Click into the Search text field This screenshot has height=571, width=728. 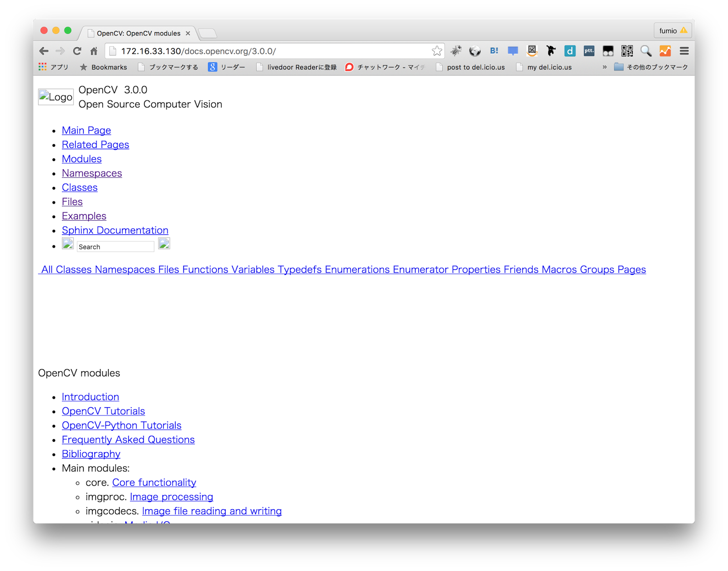(116, 247)
